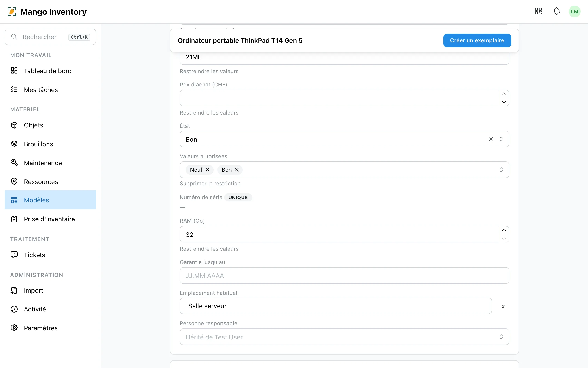
Task: Go to Tableau de bord
Action: coord(50,71)
